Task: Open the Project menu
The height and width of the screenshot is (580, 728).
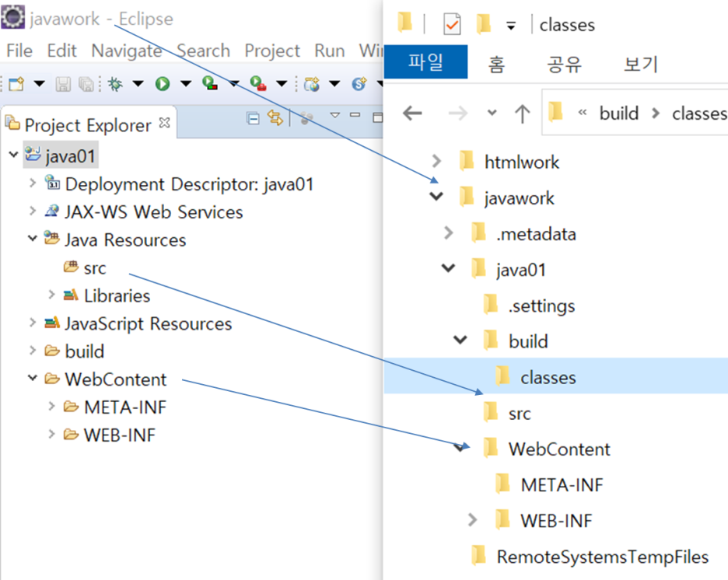Action: click(272, 51)
